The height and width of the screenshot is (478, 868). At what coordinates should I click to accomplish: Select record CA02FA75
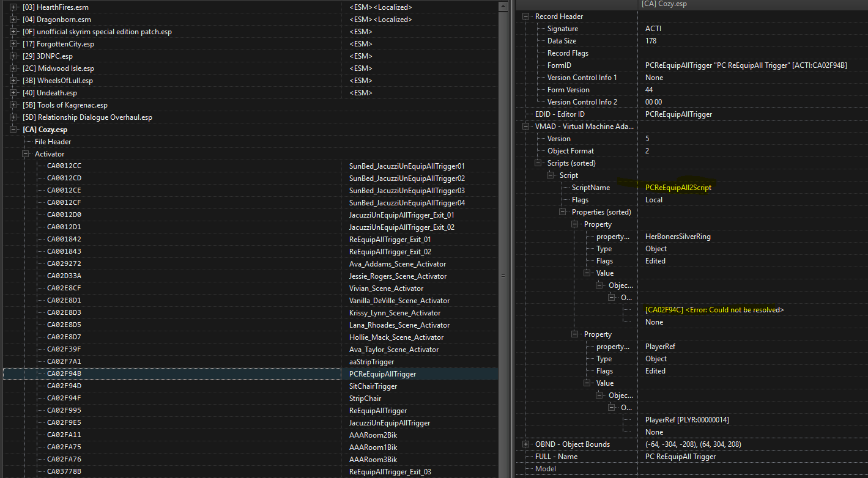pyautogui.click(x=64, y=447)
